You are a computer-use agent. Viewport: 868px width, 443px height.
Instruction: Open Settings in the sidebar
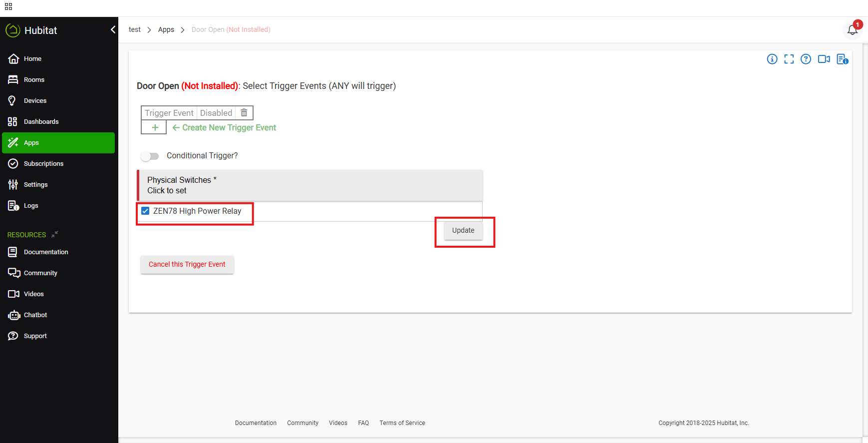[x=58, y=185]
